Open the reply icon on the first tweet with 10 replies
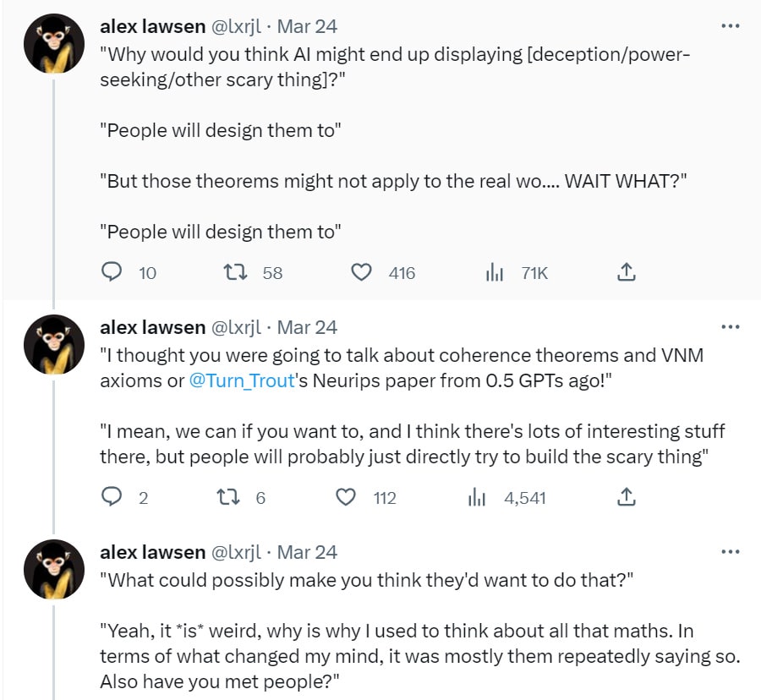 click(x=111, y=272)
